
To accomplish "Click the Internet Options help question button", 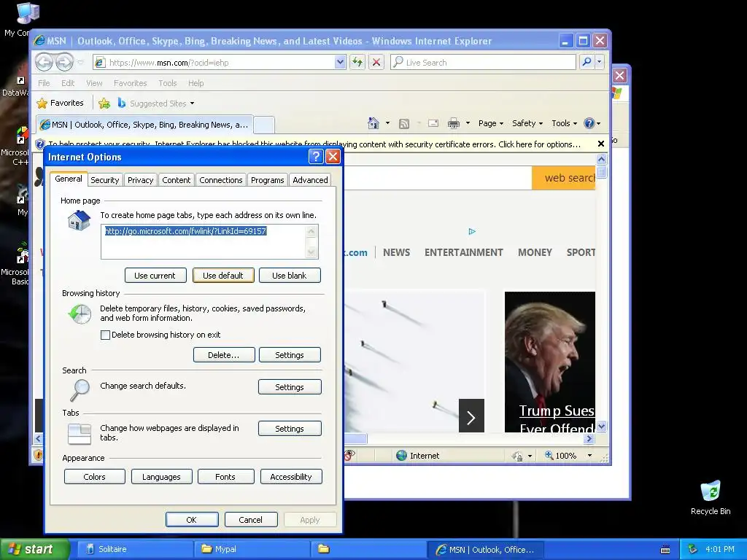I will point(316,157).
